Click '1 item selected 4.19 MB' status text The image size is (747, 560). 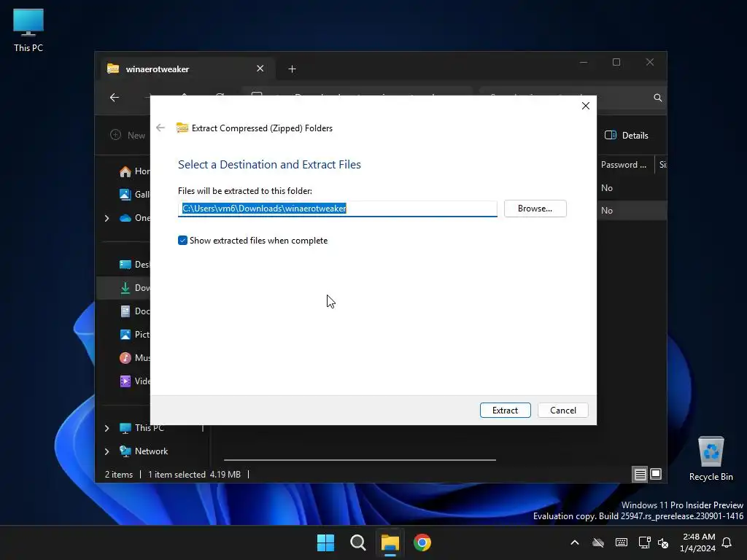click(x=194, y=474)
